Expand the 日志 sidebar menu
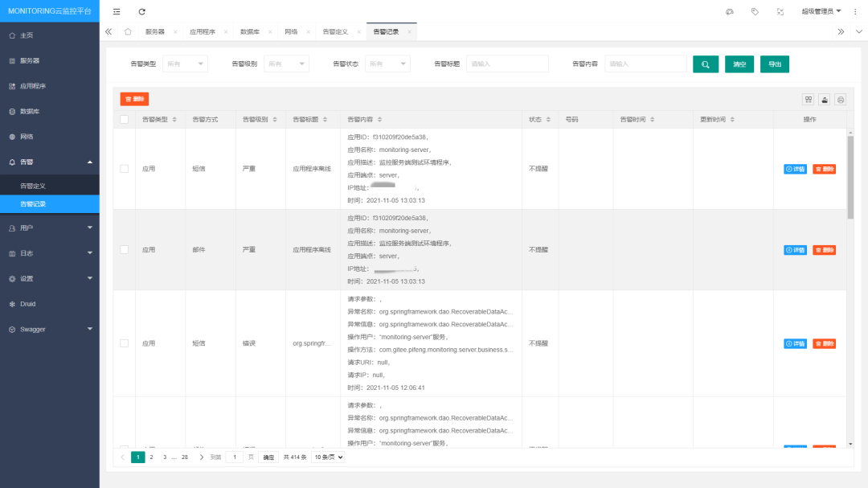Image resolution: width=868 pixels, height=488 pixels. (50, 254)
